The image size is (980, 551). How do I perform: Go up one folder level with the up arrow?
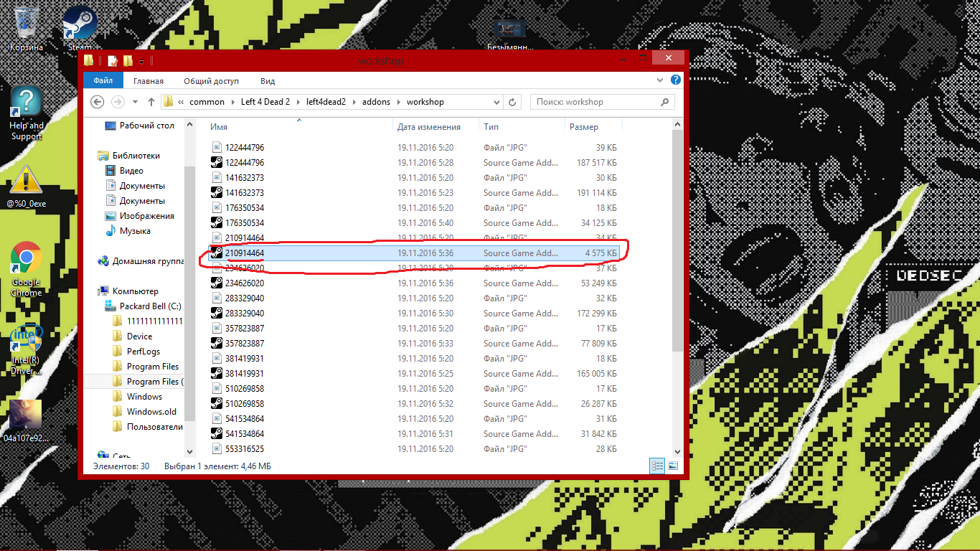[151, 102]
